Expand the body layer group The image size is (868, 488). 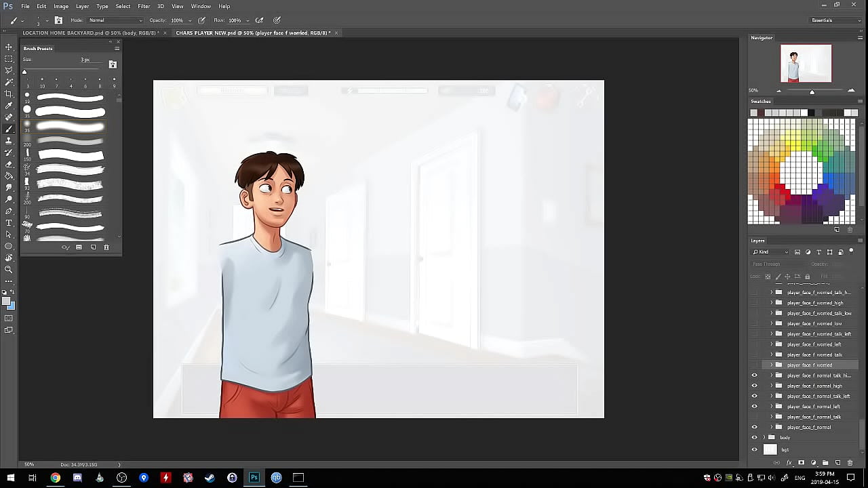click(764, 438)
